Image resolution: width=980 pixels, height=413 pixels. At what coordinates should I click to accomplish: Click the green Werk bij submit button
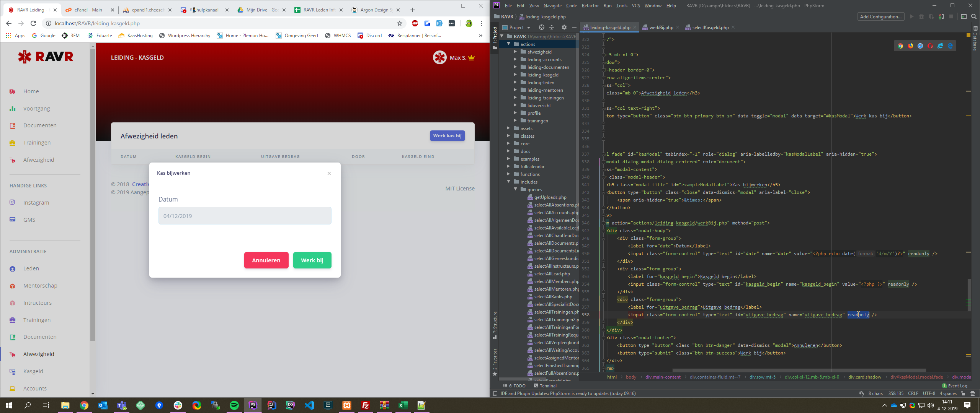pyautogui.click(x=312, y=260)
